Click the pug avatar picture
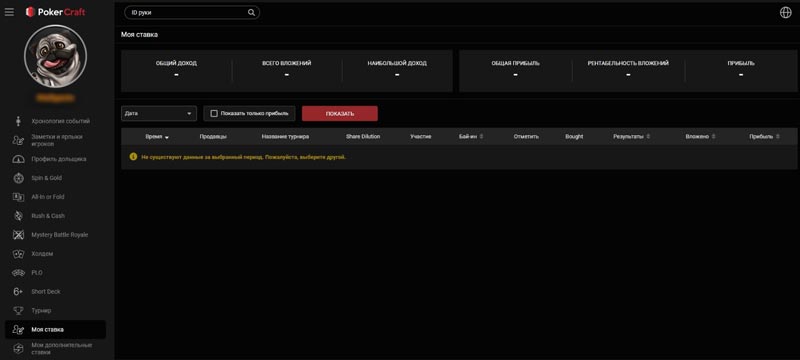 (56, 56)
